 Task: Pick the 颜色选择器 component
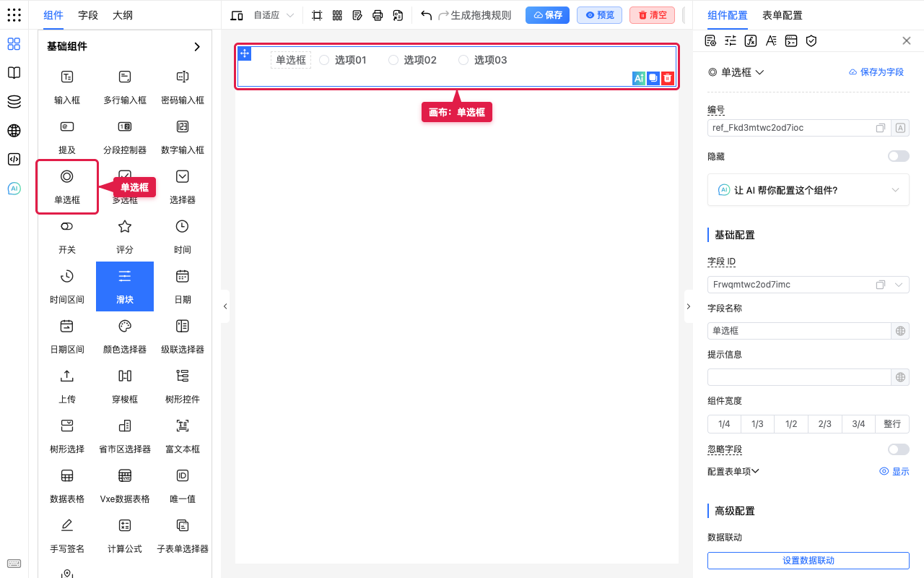pyautogui.click(x=125, y=336)
